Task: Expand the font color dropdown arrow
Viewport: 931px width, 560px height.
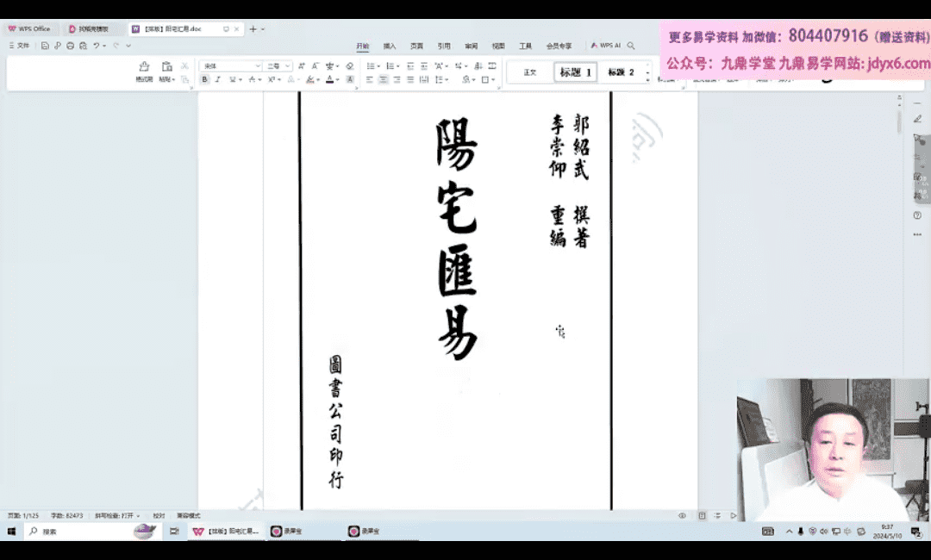Action: (338, 79)
